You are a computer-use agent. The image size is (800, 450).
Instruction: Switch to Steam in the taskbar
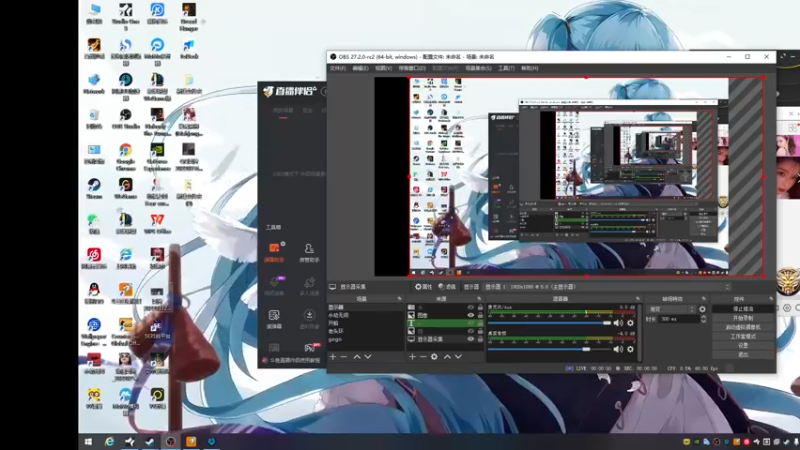pos(150,442)
